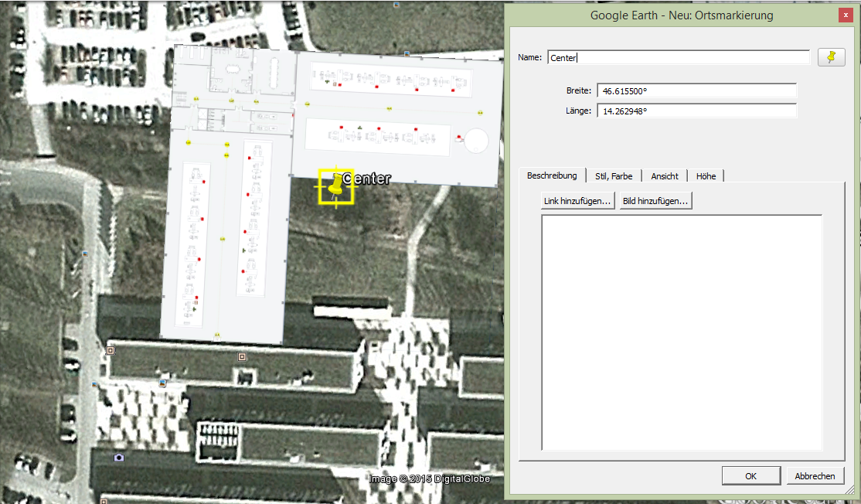Focus the Länge longitude field
Viewport: 861px width, 504px height.
coord(696,111)
